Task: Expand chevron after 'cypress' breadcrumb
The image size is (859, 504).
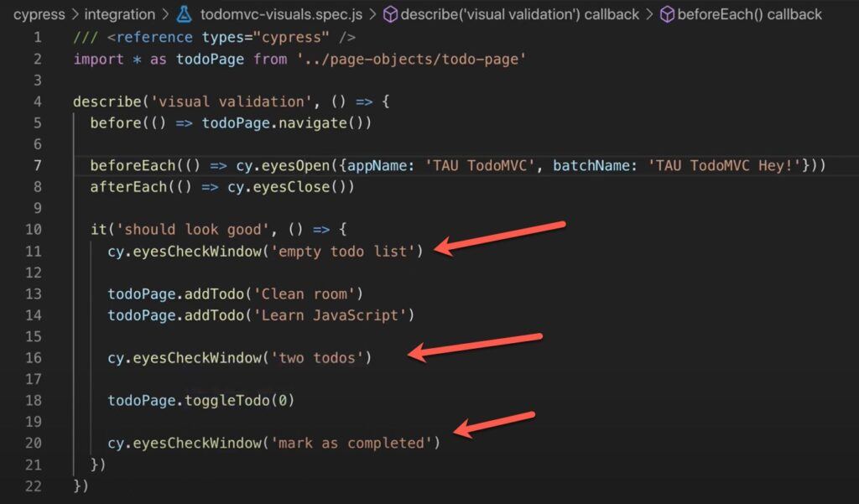Action: pos(75,14)
